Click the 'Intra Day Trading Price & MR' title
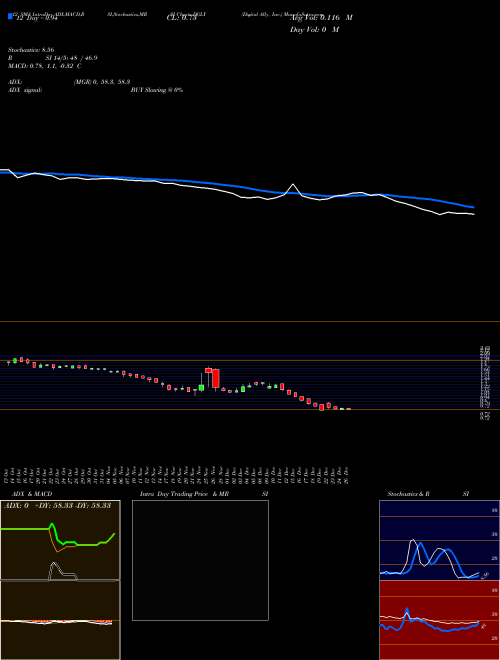 184,494
